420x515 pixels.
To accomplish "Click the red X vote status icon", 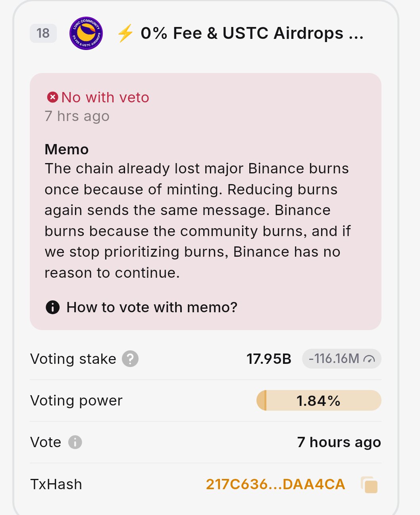I will 52,97.
